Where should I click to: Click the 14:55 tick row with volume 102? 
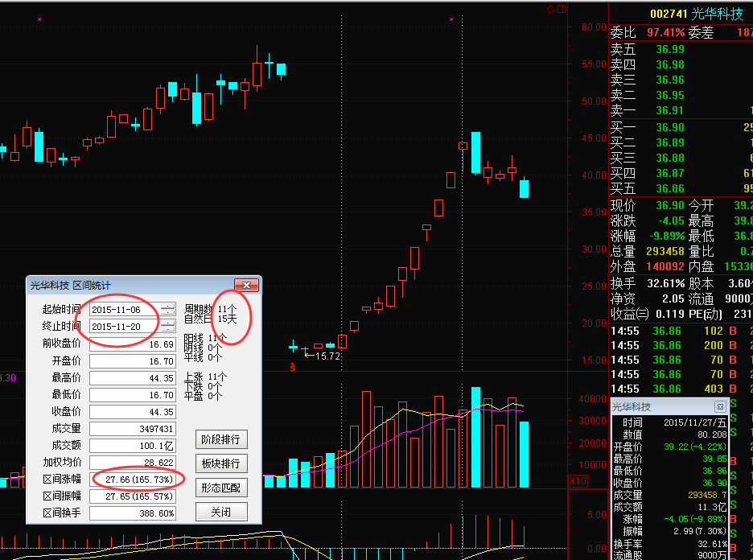(x=681, y=331)
